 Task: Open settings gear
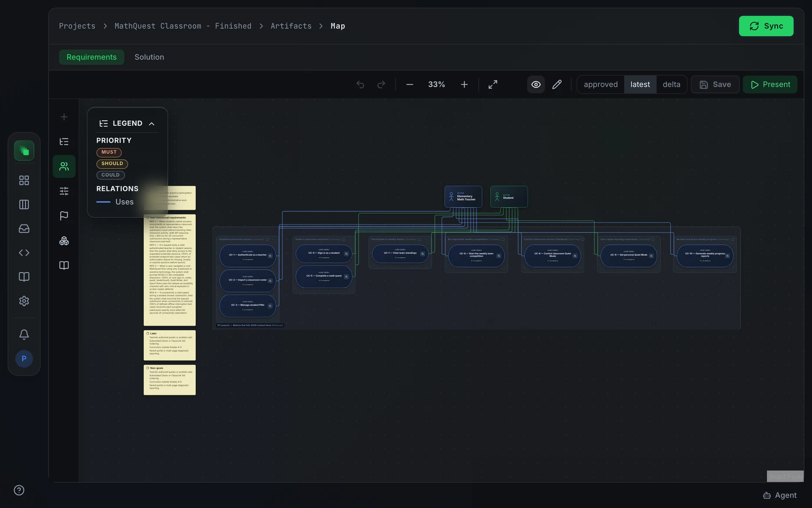(x=24, y=301)
